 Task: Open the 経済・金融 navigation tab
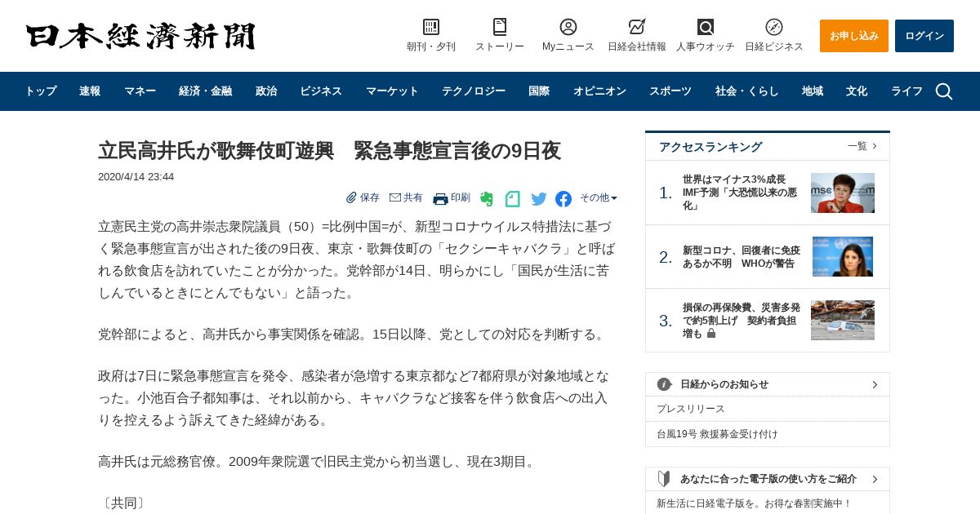[205, 91]
